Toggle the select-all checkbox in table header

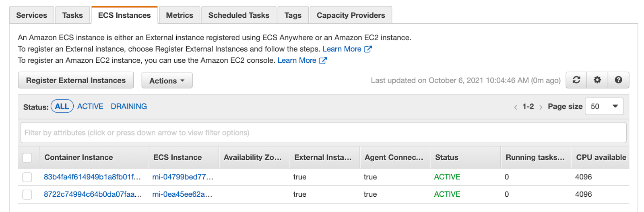[27, 158]
